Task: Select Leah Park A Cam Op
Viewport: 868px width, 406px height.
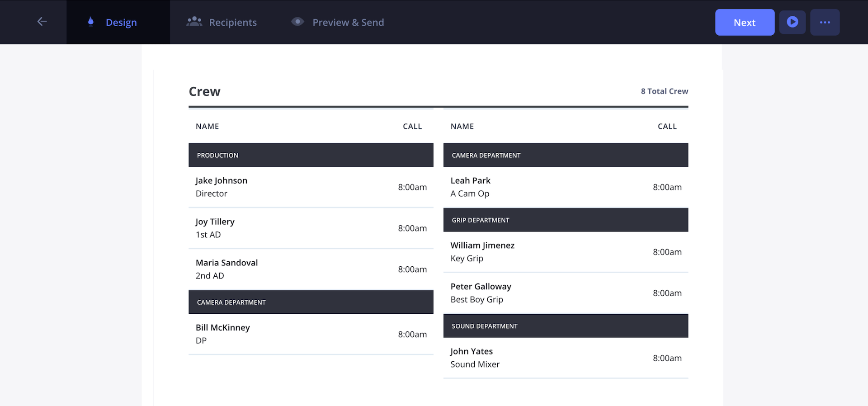Action: click(x=565, y=187)
